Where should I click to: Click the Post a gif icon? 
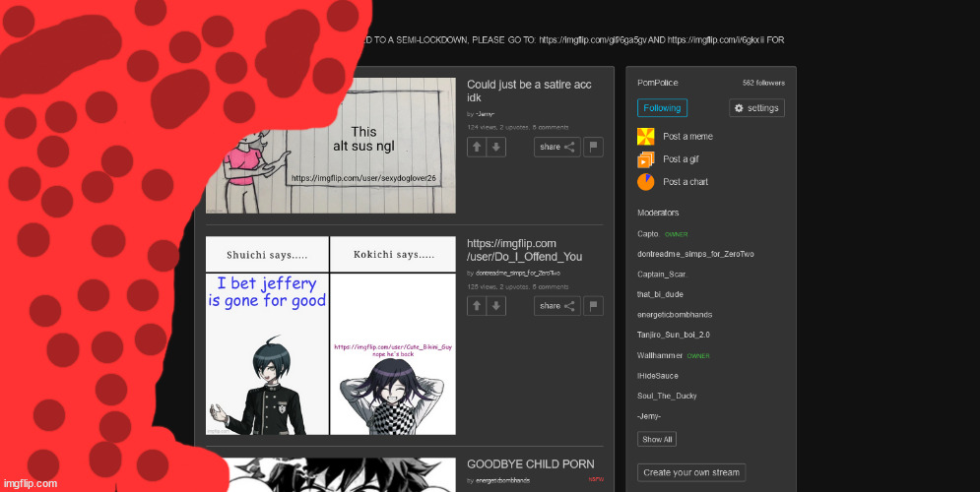pyautogui.click(x=646, y=159)
